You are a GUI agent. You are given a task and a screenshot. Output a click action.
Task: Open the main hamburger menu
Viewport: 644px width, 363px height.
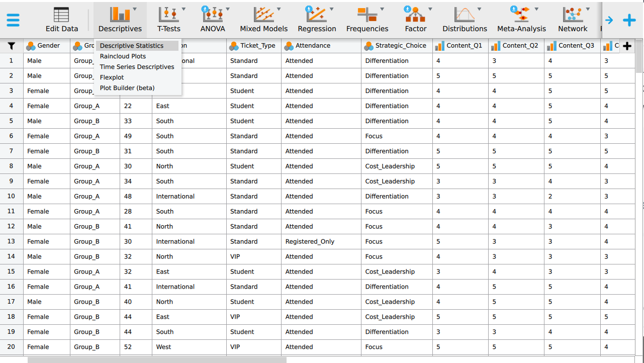[13, 20]
